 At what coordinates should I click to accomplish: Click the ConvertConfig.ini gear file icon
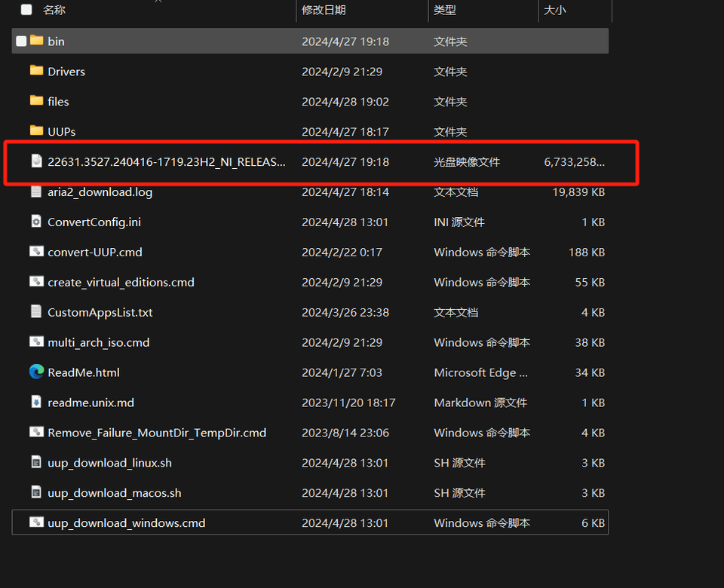pyautogui.click(x=36, y=222)
